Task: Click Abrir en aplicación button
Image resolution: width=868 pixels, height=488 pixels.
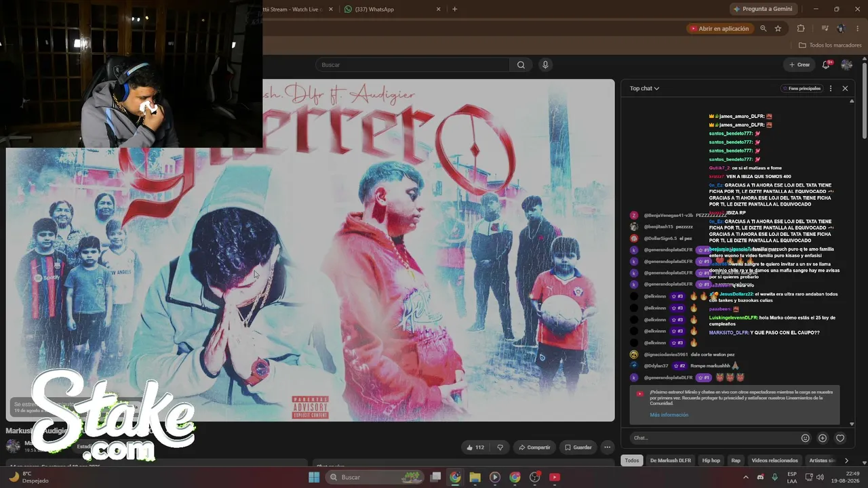Action: (719, 28)
